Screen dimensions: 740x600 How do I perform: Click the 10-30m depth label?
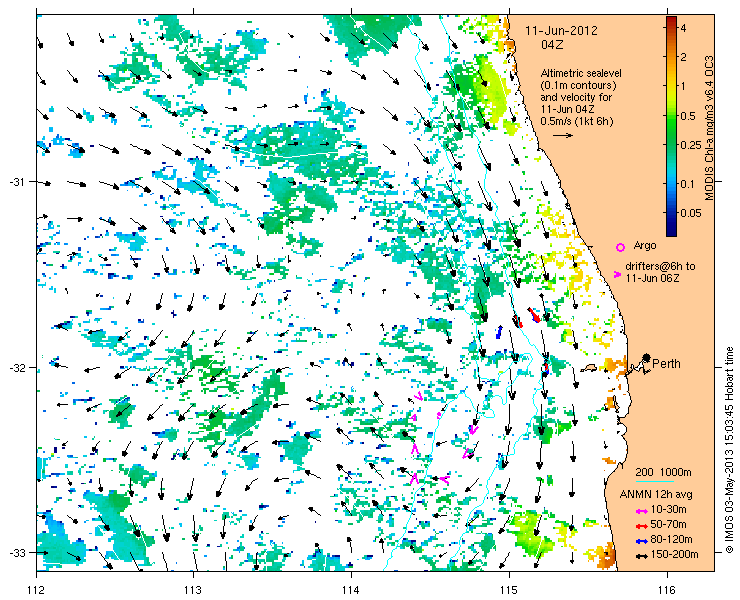[668, 510]
